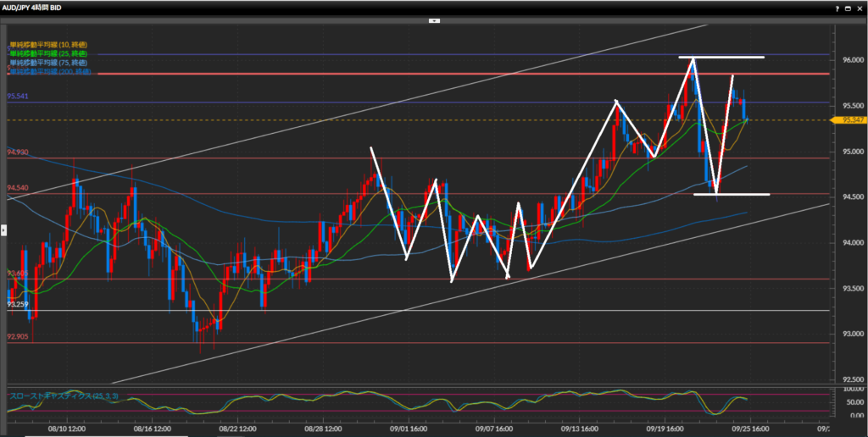Select the 94.930 horizontal line label
This screenshot has height=437, width=868.
[x=18, y=152]
